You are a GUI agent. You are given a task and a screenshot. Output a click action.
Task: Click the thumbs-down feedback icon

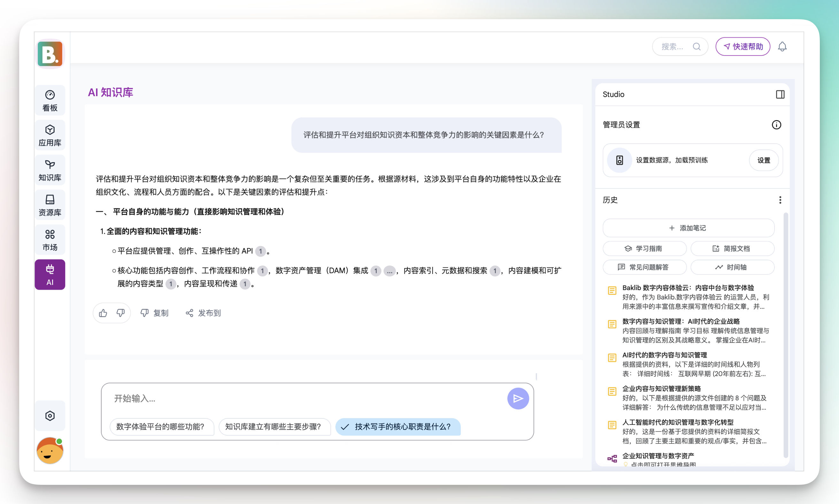coord(120,313)
